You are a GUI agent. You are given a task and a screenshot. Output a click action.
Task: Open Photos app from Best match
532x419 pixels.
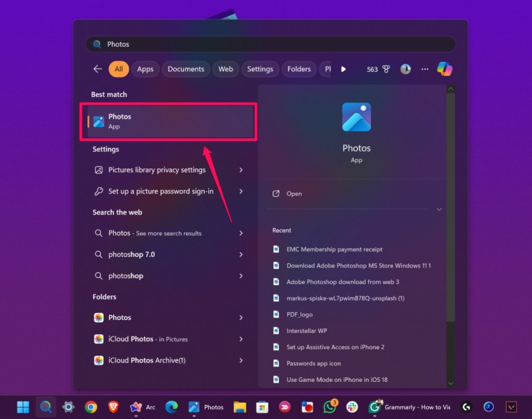[168, 122]
